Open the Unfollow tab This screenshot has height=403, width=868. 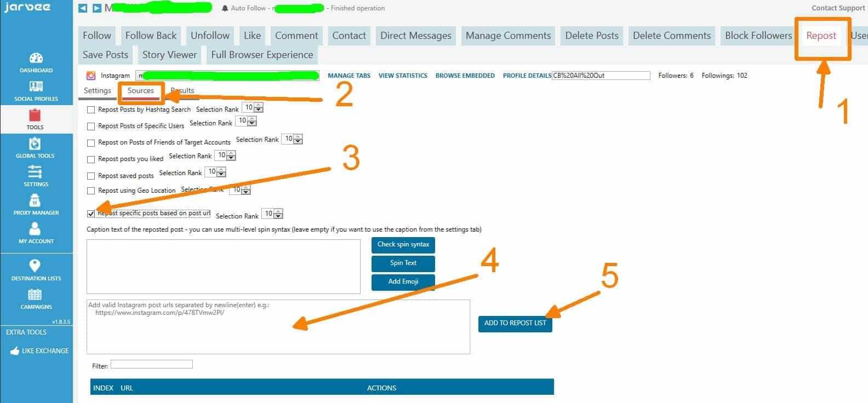pyautogui.click(x=210, y=36)
